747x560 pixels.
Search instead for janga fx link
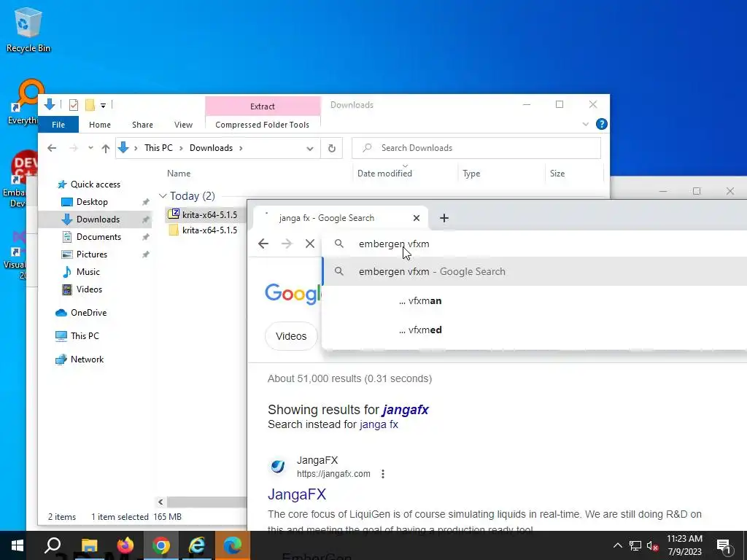(x=379, y=424)
